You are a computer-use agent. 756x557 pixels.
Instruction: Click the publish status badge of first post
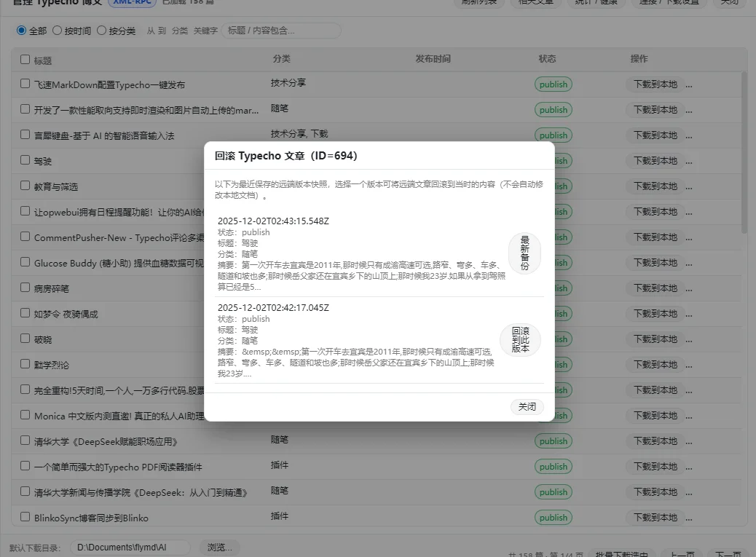click(553, 84)
